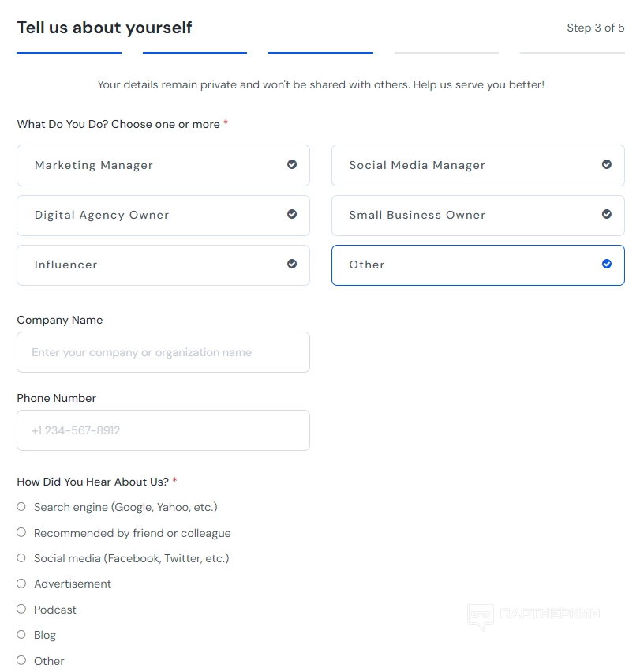The width and height of the screenshot is (640, 672).
Task: Click the first step progress bar segment
Action: (x=69, y=53)
